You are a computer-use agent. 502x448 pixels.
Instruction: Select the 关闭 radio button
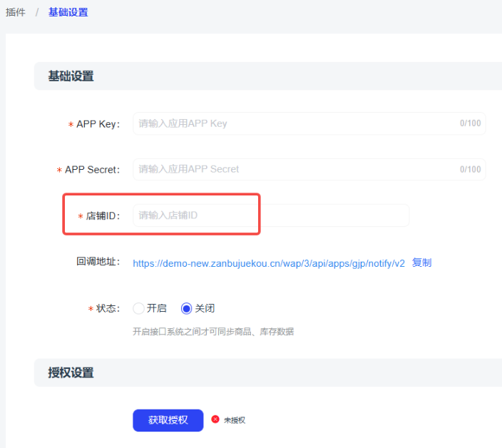pos(187,308)
